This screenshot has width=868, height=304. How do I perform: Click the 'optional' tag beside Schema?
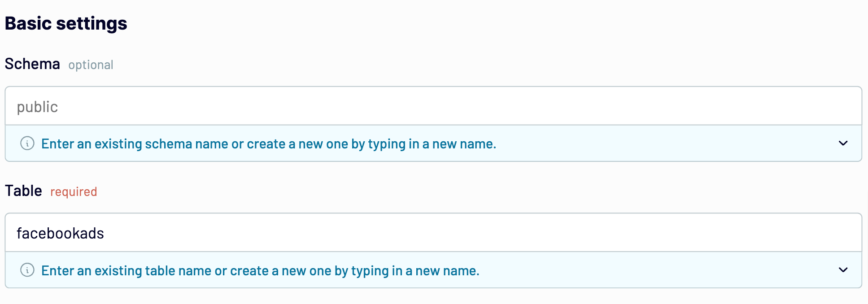click(91, 65)
